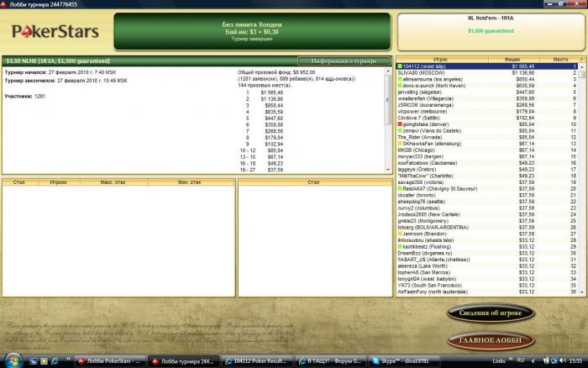The image size is (588, 368).
Task: Select player row curvy2 (columbus)
Action: coord(487,208)
